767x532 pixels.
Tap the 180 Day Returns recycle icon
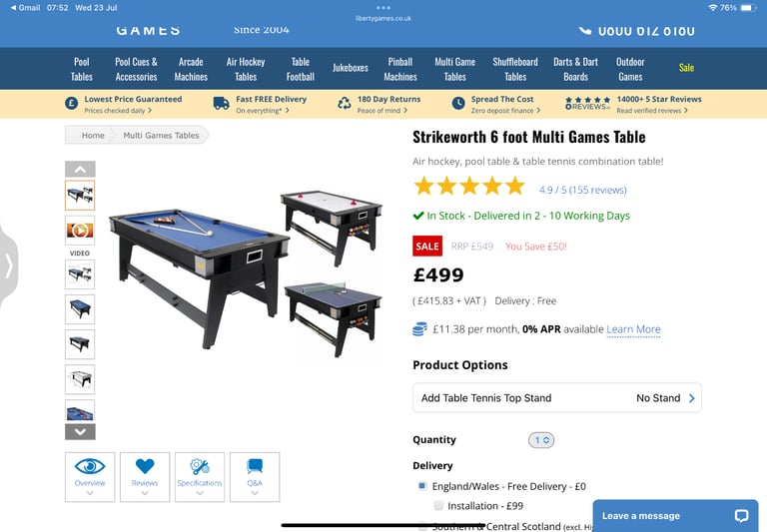pyautogui.click(x=345, y=103)
